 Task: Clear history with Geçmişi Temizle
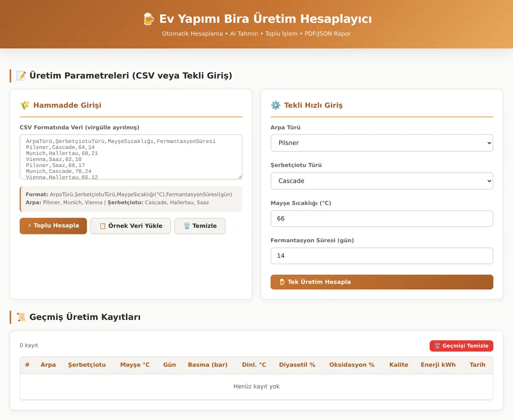pyautogui.click(x=461, y=346)
